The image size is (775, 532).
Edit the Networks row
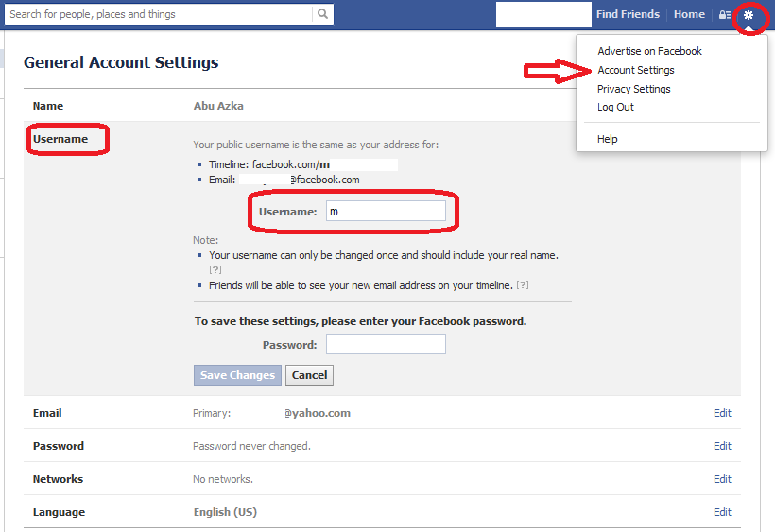pyautogui.click(x=722, y=479)
